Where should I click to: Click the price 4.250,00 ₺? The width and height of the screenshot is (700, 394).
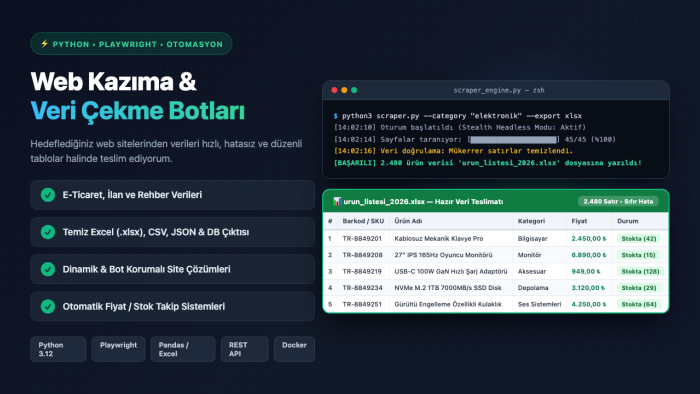pos(589,304)
